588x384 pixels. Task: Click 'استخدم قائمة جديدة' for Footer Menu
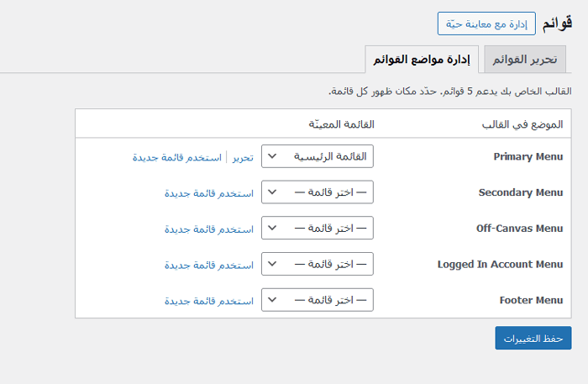click(209, 301)
